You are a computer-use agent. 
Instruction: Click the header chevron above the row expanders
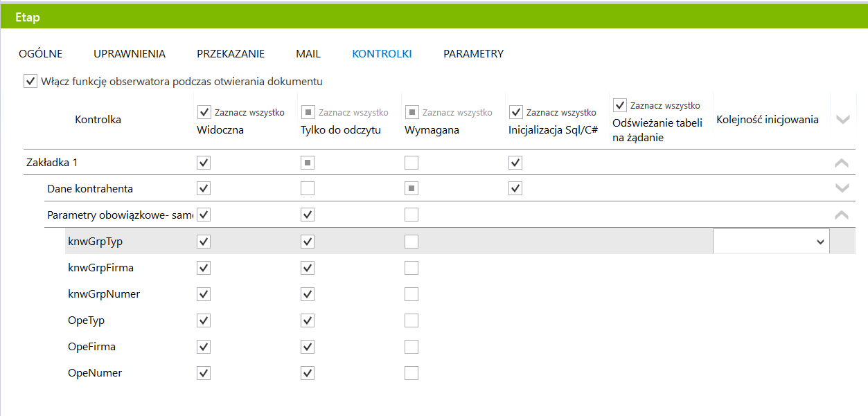842,120
